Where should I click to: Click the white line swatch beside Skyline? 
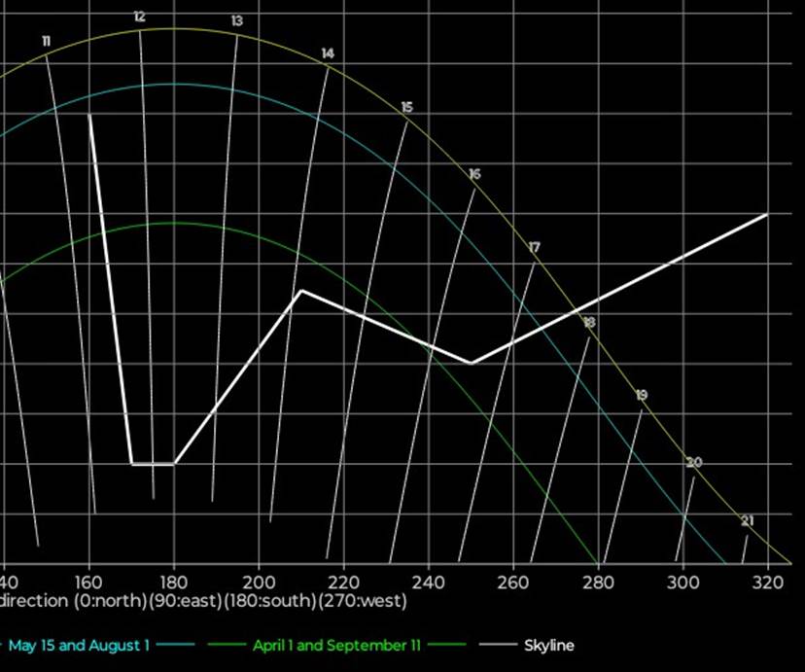498,646
